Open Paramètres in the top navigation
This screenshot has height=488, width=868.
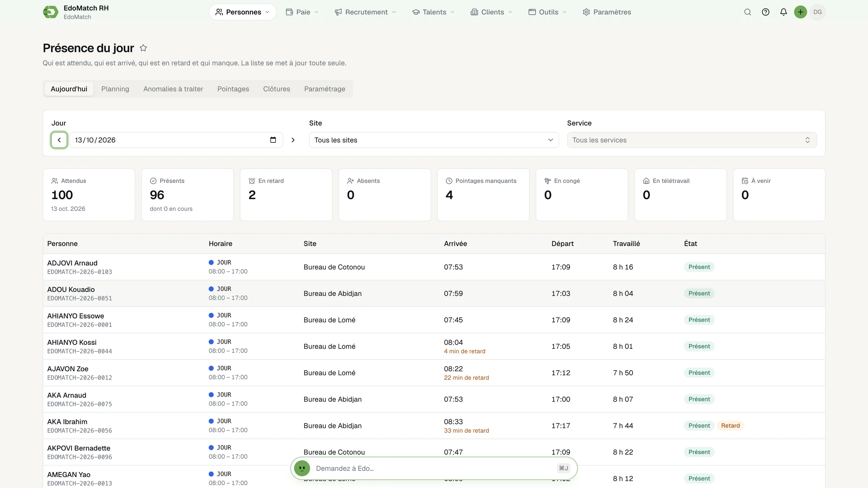click(607, 12)
